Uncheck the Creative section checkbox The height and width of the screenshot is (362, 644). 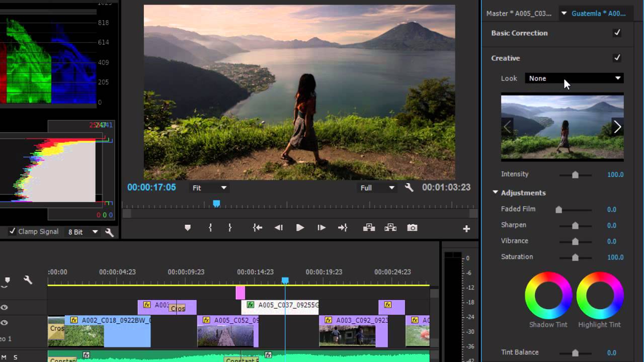pos(617,57)
